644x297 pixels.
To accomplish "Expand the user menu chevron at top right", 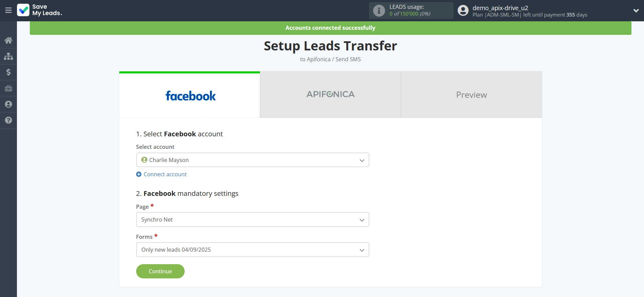I will (636, 10).
